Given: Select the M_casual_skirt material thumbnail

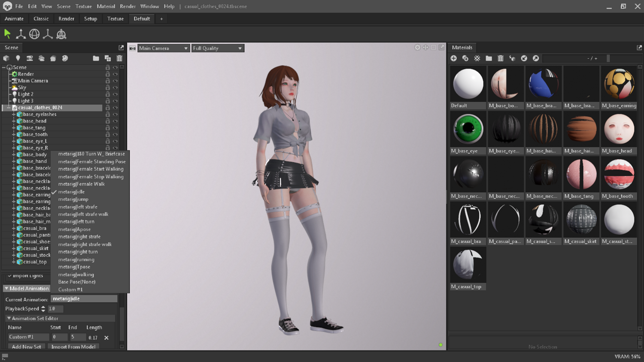Looking at the screenshot, I should click(x=581, y=223).
